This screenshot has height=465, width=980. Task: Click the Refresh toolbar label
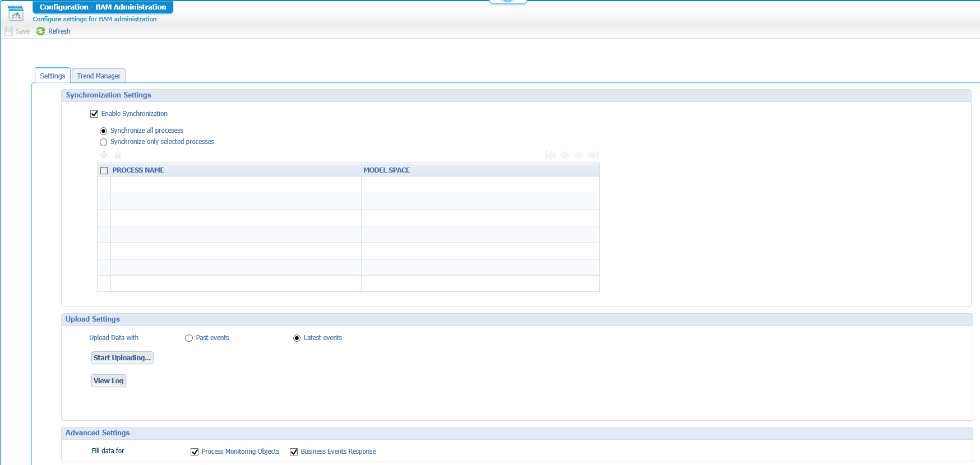(59, 31)
